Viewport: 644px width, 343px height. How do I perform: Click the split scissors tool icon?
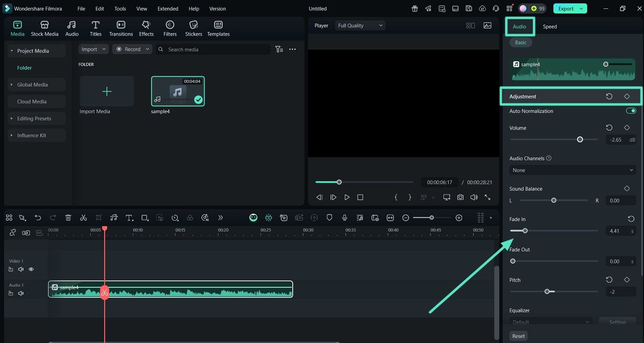(x=83, y=218)
